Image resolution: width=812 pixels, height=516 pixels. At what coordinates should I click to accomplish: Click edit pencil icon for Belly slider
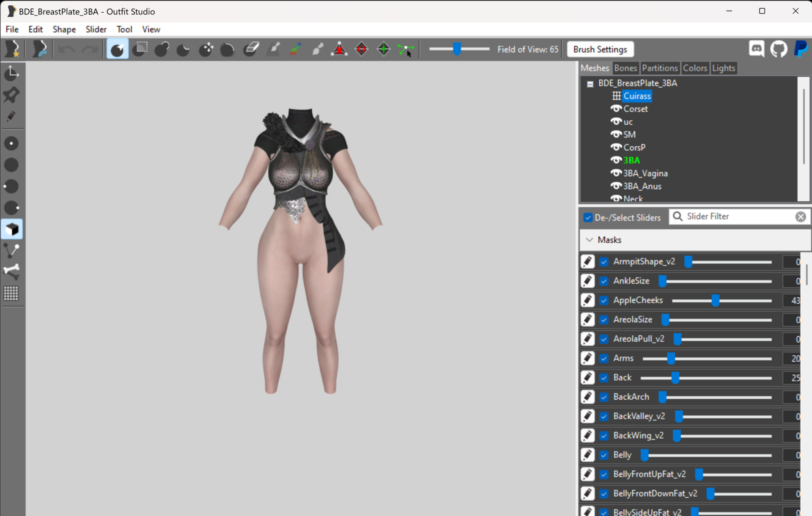(588, 455)
